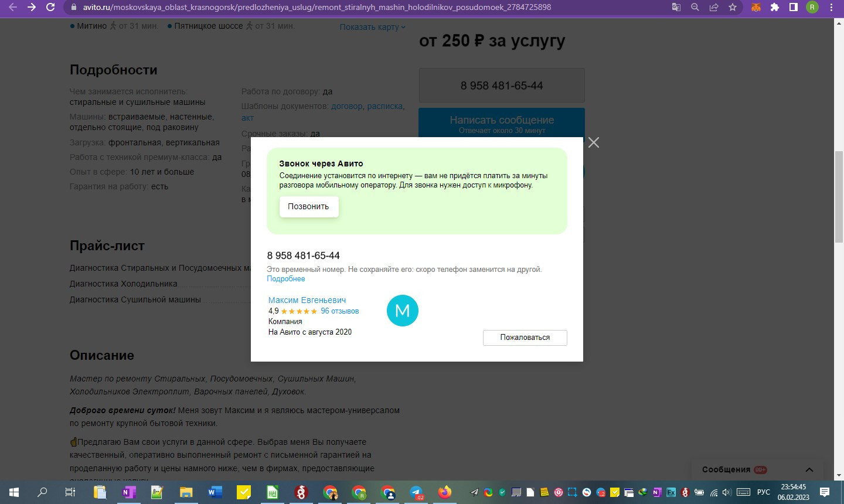
Task: Open Windows taskbar search
Action: point(42,492)
